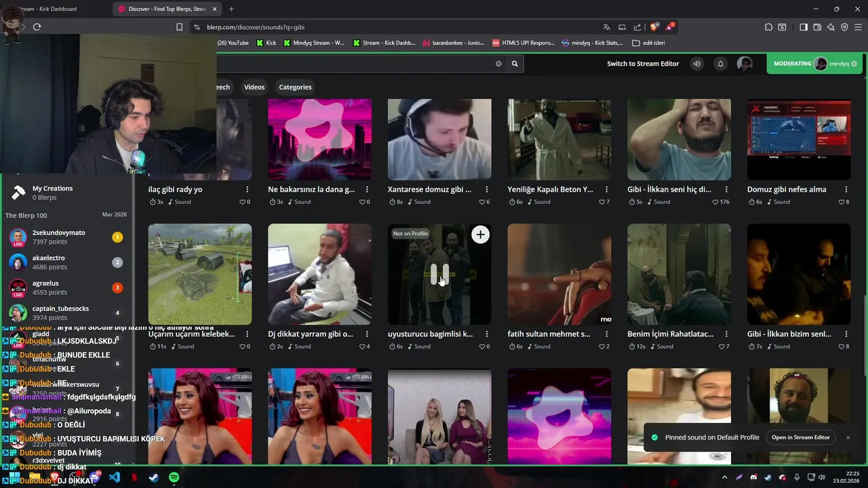Open Spotify from the taskbar
Screen dimensions: 868x488
174,477
